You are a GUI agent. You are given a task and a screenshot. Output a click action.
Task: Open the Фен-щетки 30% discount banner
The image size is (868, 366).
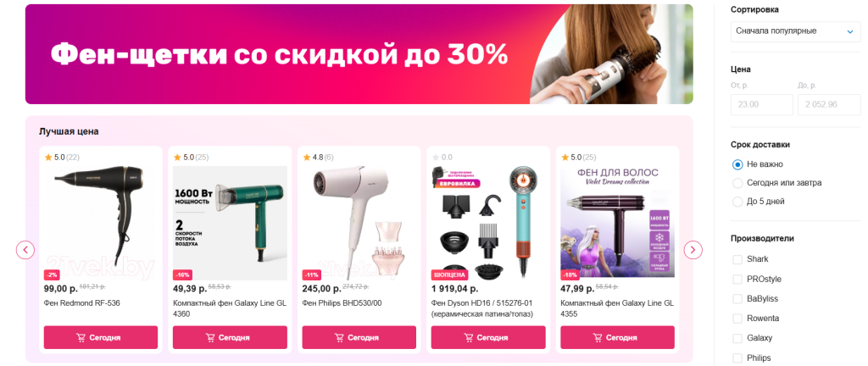[x=359, y=54]
